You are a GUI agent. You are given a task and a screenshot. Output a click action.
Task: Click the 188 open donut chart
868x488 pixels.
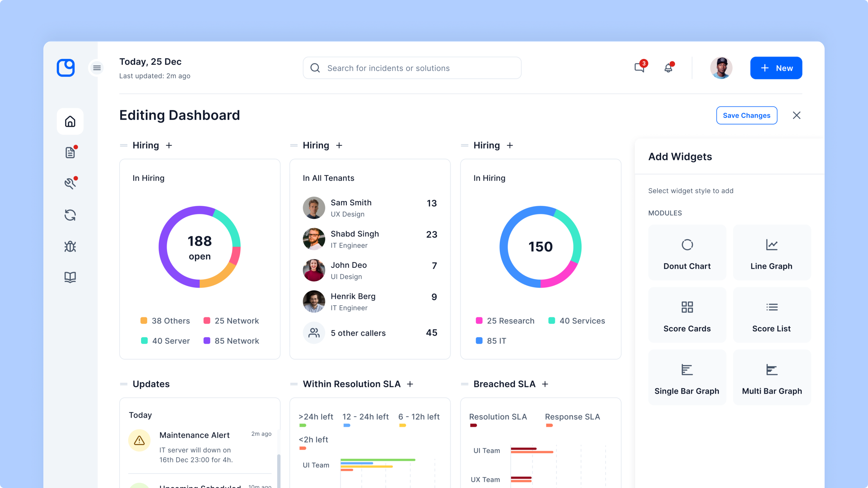coord(200,247)
